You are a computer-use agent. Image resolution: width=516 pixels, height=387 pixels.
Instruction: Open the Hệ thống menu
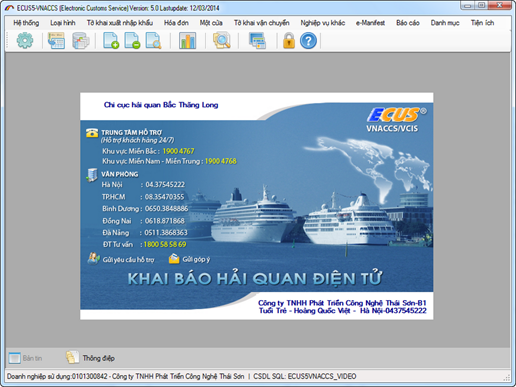[26, 23]
